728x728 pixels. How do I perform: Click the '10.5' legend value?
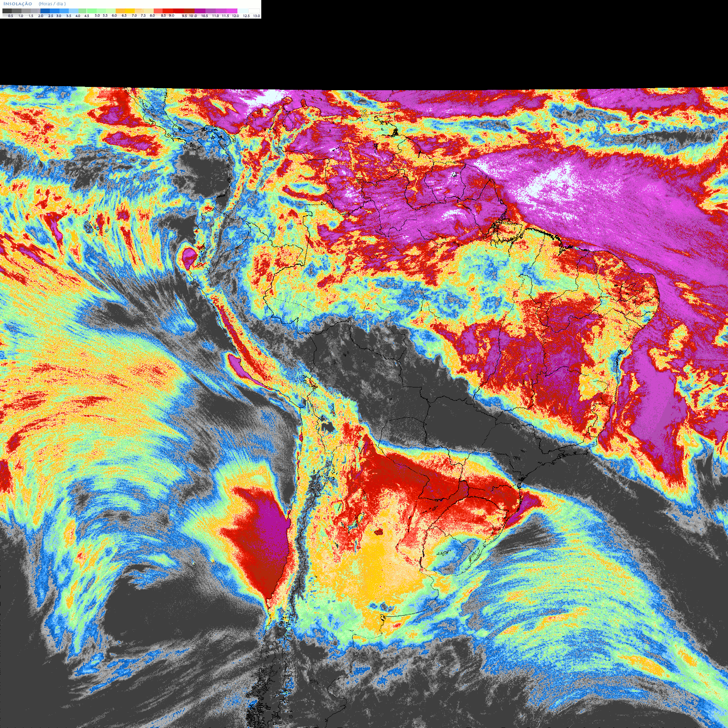point(205,16)
